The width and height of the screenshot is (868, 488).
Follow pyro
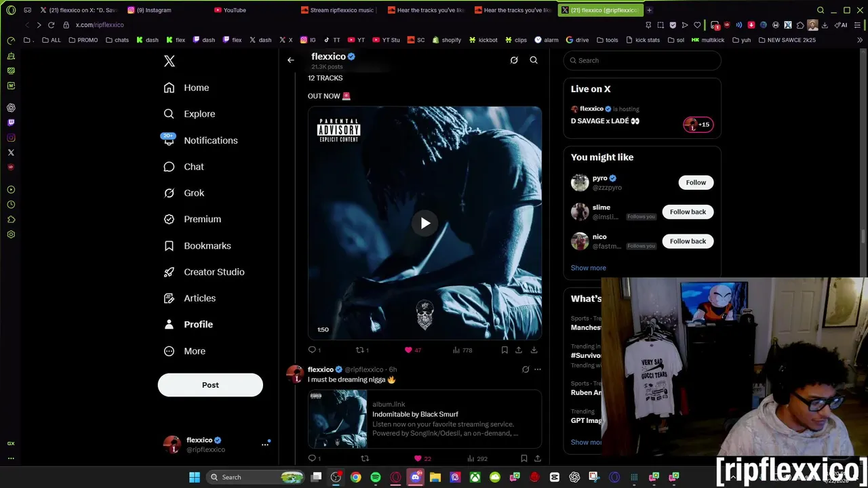coord(696,182)
